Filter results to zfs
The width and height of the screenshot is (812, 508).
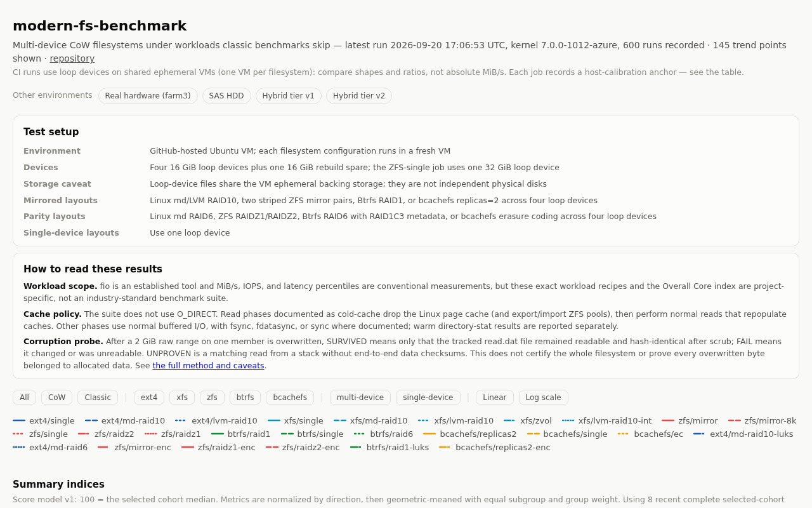[x=212, y=398]
